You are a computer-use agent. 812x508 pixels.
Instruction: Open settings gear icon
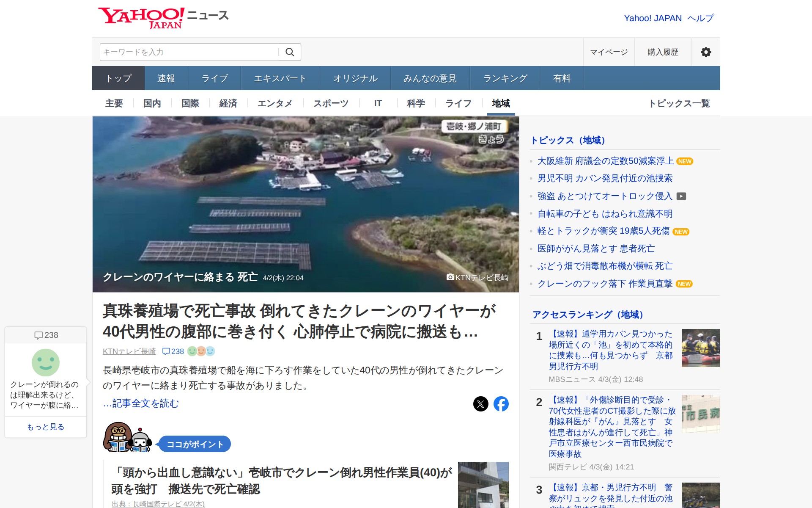coord(705,52)
